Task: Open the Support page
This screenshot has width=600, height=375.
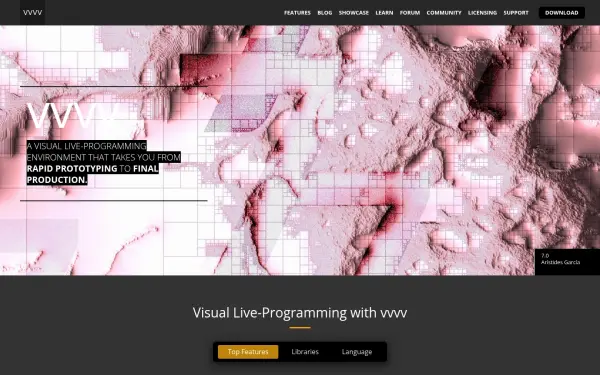Action: point(516,13)
